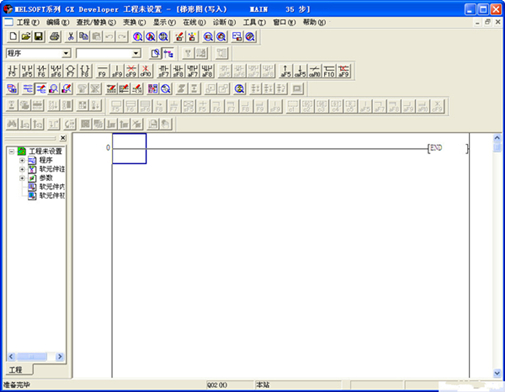Toggle write mode in the ladder toolbar
The image size is (505, 392).
point(41,89)
